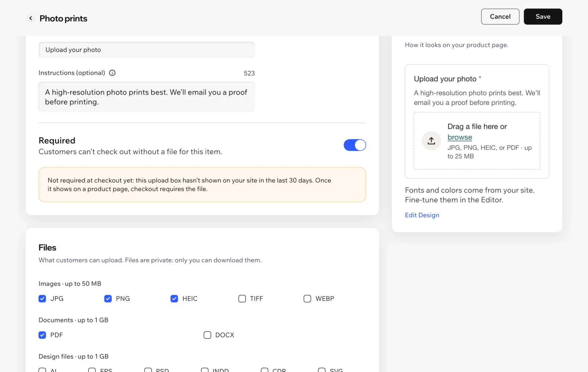Click "How it looks on your product page." text
Screen dimensions: 588x372
[x=456, y=45]
